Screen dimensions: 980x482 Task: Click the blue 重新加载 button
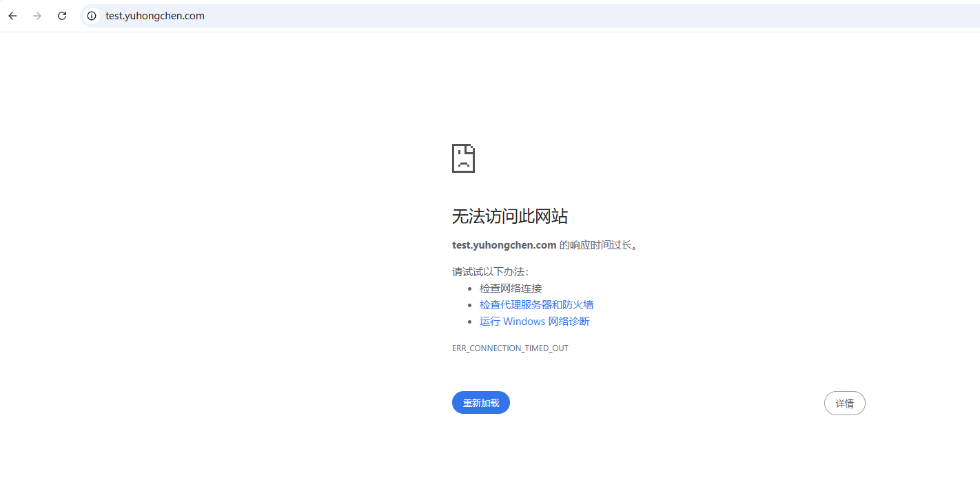click(x=481, y=403)
